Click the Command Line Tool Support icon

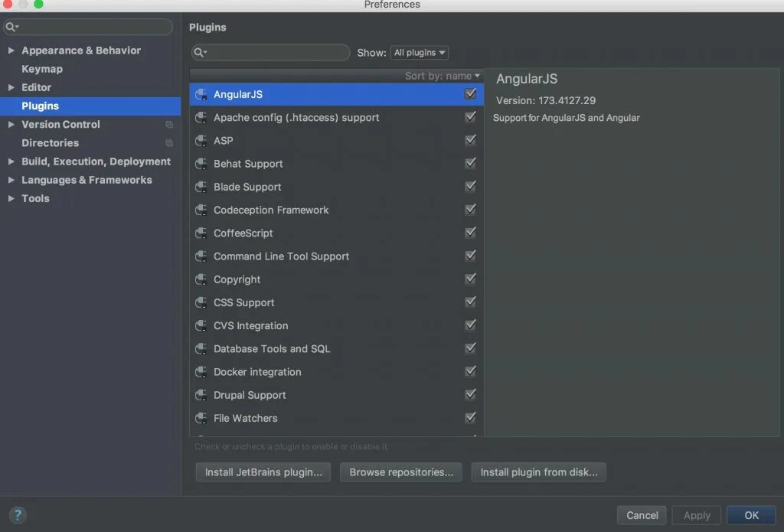pyautogui.click(x=201, y=256)
